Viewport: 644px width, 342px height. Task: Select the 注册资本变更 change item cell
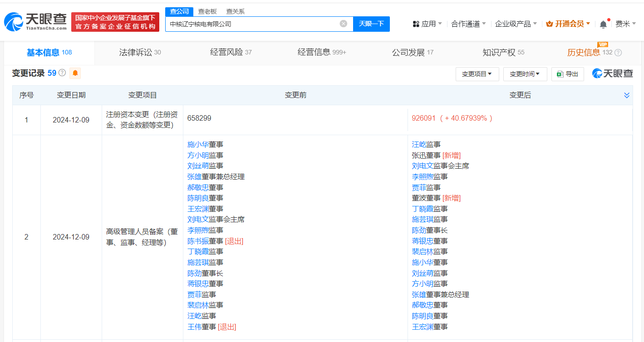point(142,120)
